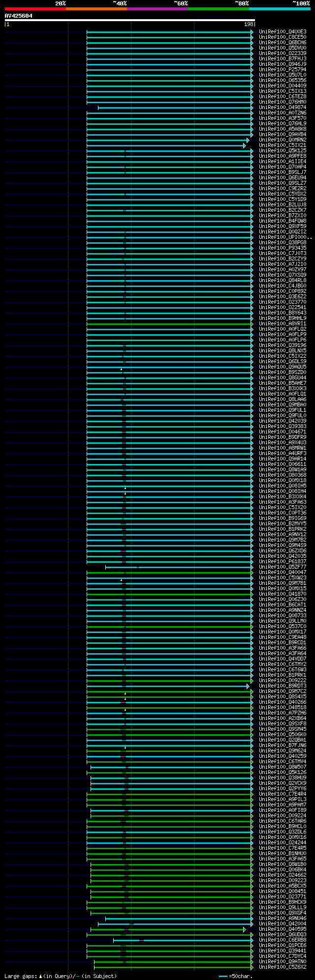Screen dimensions: 315x980
Task: Select label UniRef100_B4FQW8
Action: (x=283, y=221)
